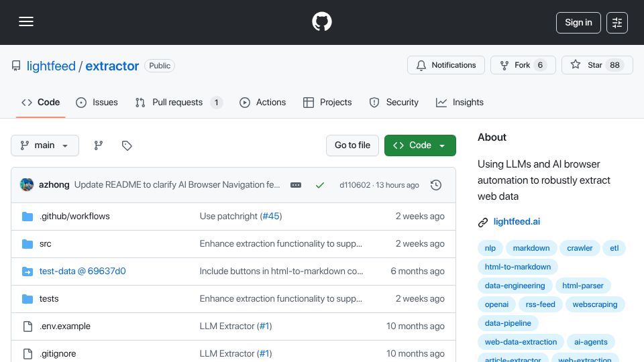This screenshot has height=362, width=644.
Task: Select the rss-feed topic tag
Action: point(541,304)
